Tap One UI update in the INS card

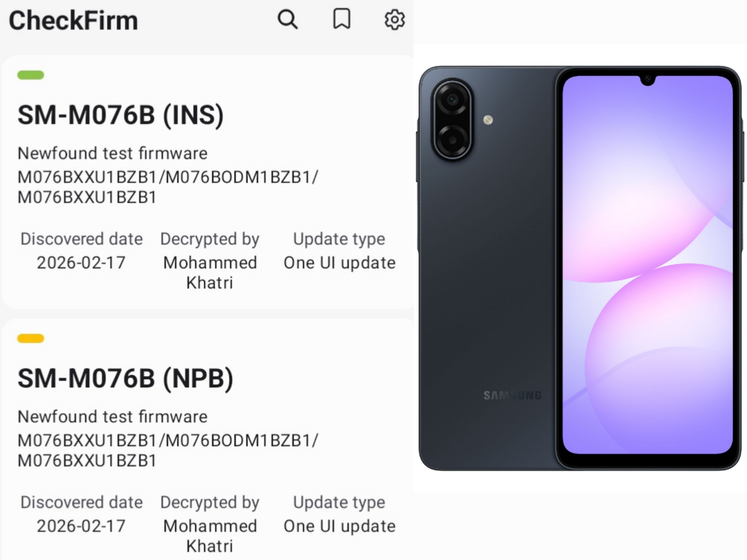340,263
